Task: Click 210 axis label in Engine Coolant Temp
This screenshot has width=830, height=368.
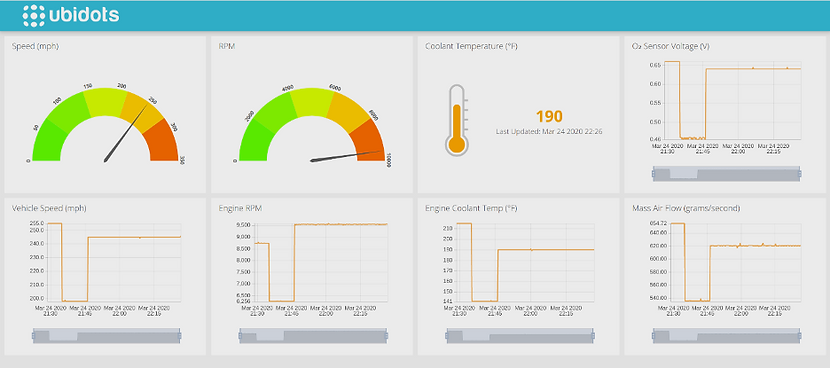Action: tap(448, 228)
